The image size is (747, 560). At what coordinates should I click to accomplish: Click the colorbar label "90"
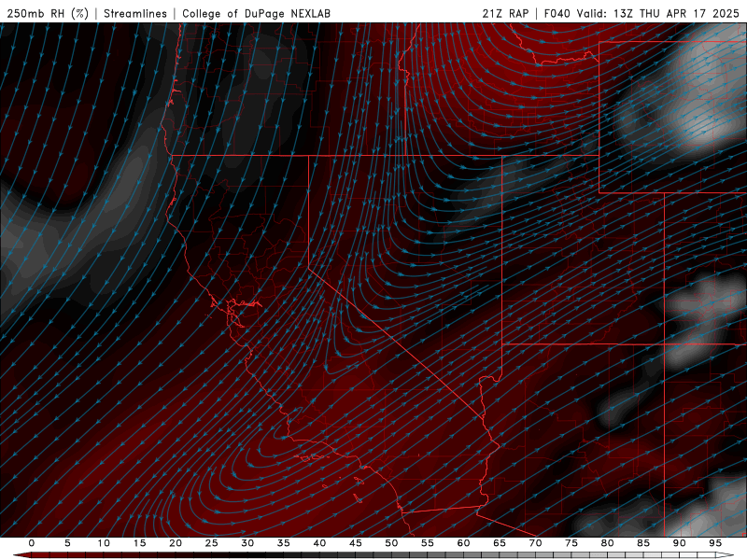point(679,543)
